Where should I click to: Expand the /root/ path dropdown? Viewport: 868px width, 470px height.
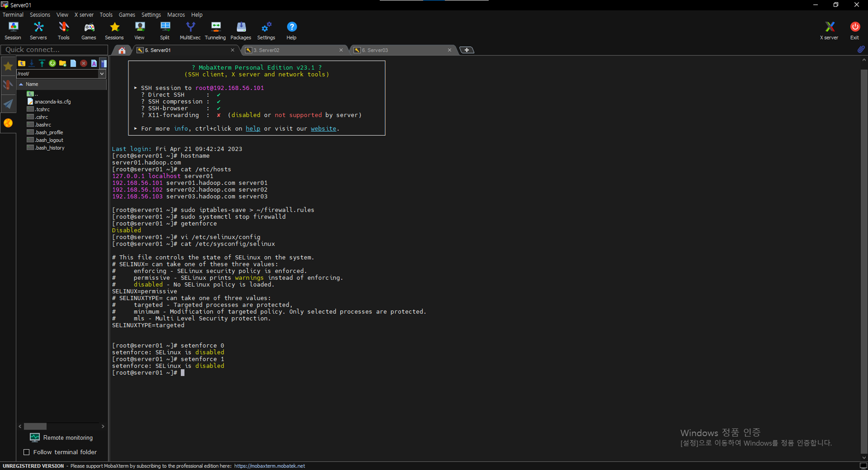[102, 74]
